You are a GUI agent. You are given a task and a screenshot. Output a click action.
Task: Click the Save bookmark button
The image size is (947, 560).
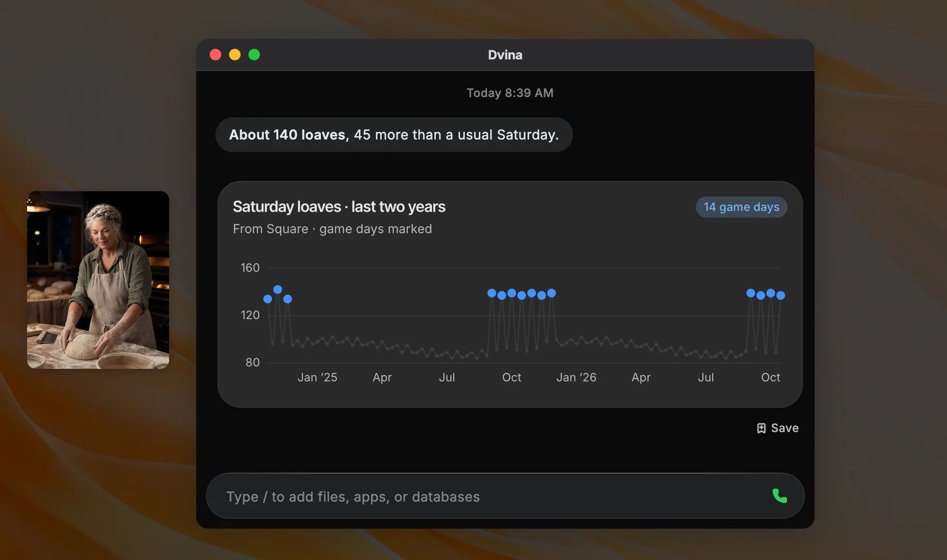[x=777, y=428]
